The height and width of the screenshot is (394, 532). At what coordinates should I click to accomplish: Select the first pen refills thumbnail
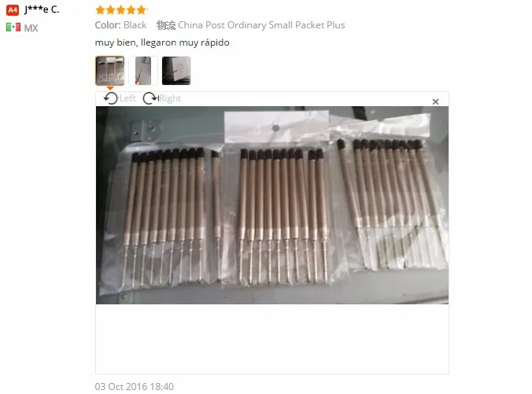(110, 71)
